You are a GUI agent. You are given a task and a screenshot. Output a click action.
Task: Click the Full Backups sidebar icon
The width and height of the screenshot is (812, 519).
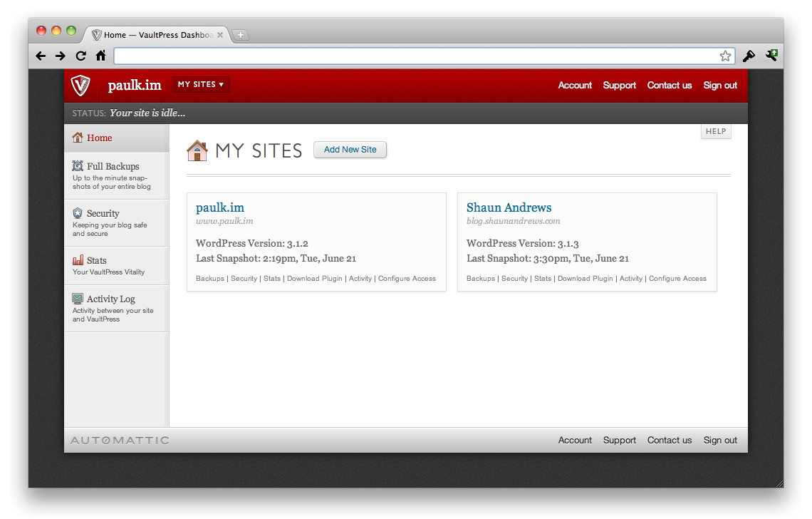[78, 166]
